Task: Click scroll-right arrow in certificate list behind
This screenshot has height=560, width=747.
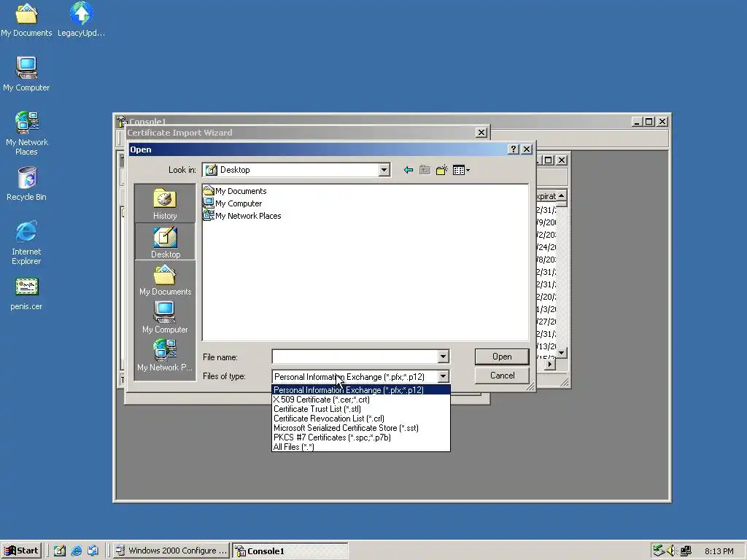Action: pyautogui.click(x=550, y=365)
